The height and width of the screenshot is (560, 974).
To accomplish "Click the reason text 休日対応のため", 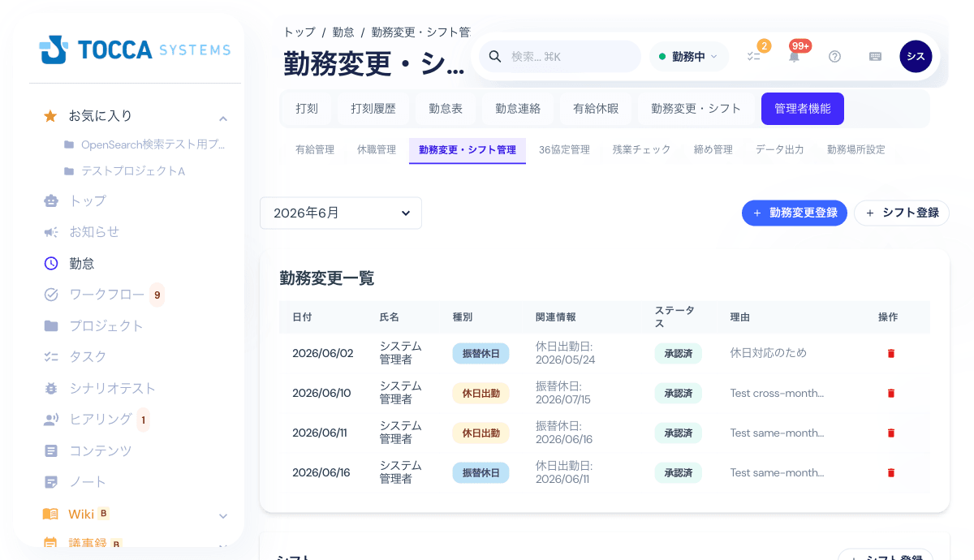I will coord(769,353).
